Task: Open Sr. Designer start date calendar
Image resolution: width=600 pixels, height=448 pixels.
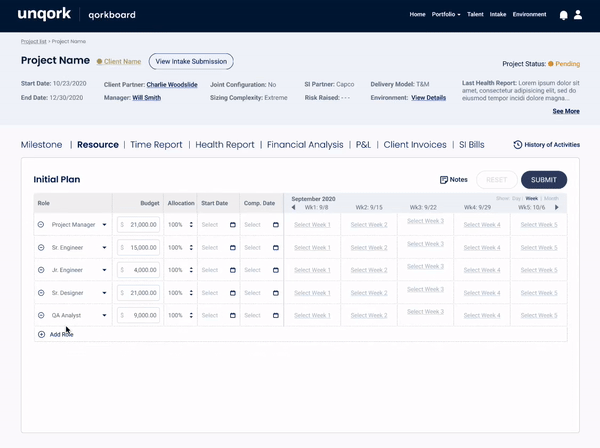Action: pyautogui.click(x=233, y=293)
